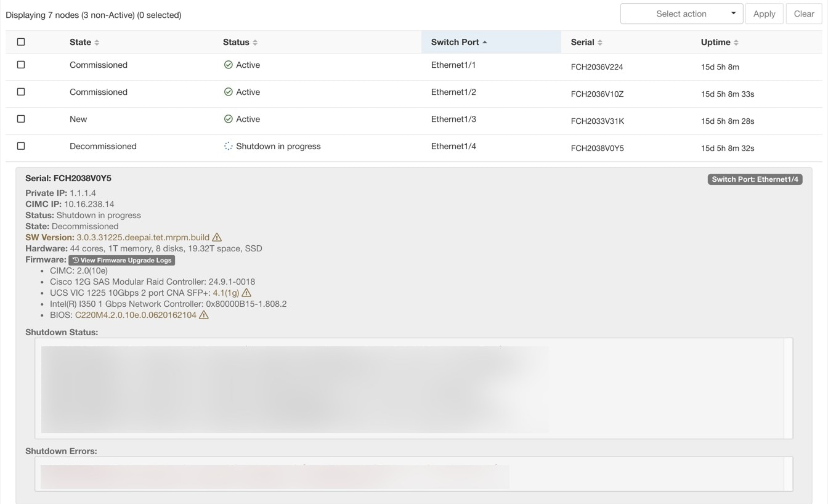Click serial FCH2033V31K cell
This screenshot has width=828, height=504.
click(598, 121)
